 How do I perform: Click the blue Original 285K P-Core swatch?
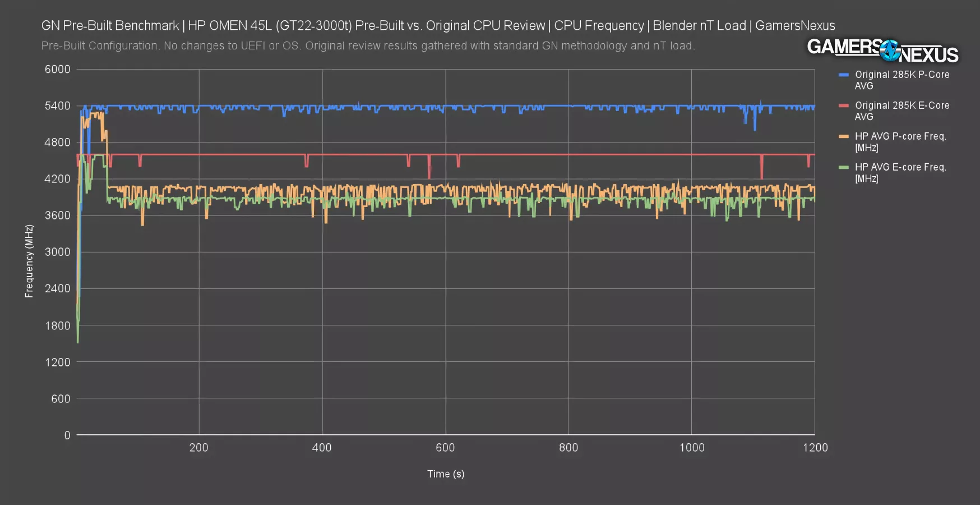tap(843, 75)
